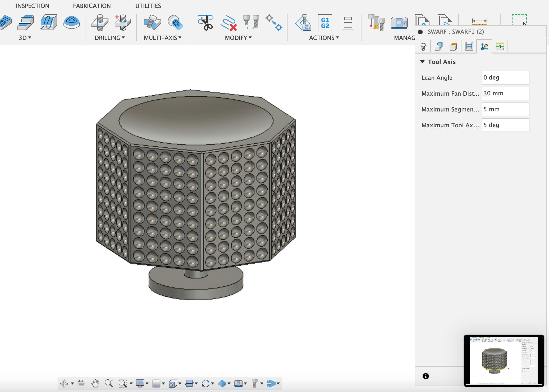
Task: Open the MULTI-AXIS dropdown menu
Action: tap(163, 38)
